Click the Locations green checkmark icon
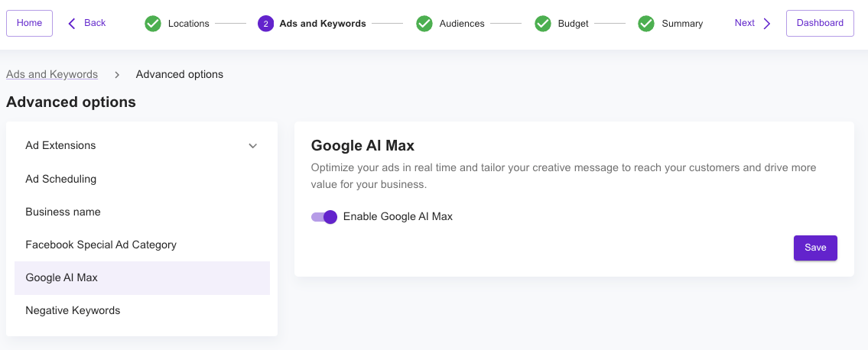 click(x=153, y=24)
